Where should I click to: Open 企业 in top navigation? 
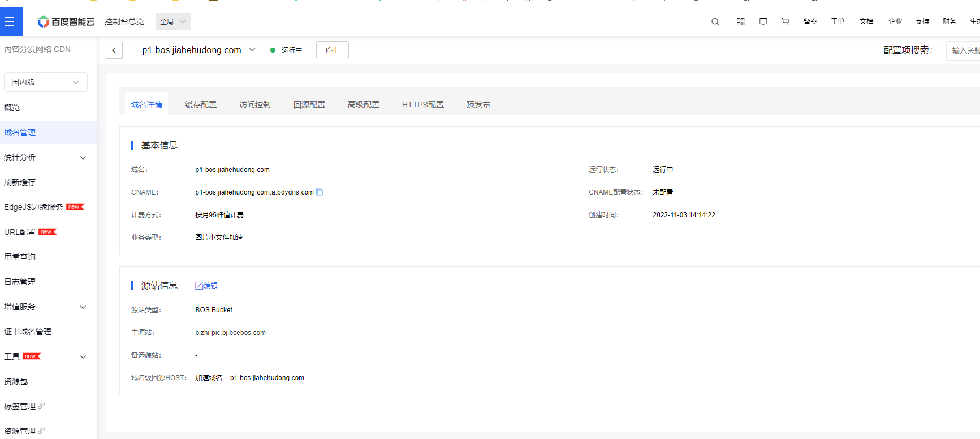[895, 21]
